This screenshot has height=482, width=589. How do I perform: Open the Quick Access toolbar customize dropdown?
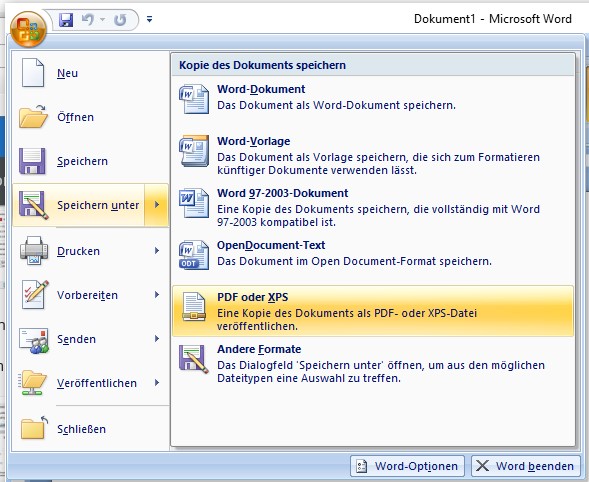[150, 19]
